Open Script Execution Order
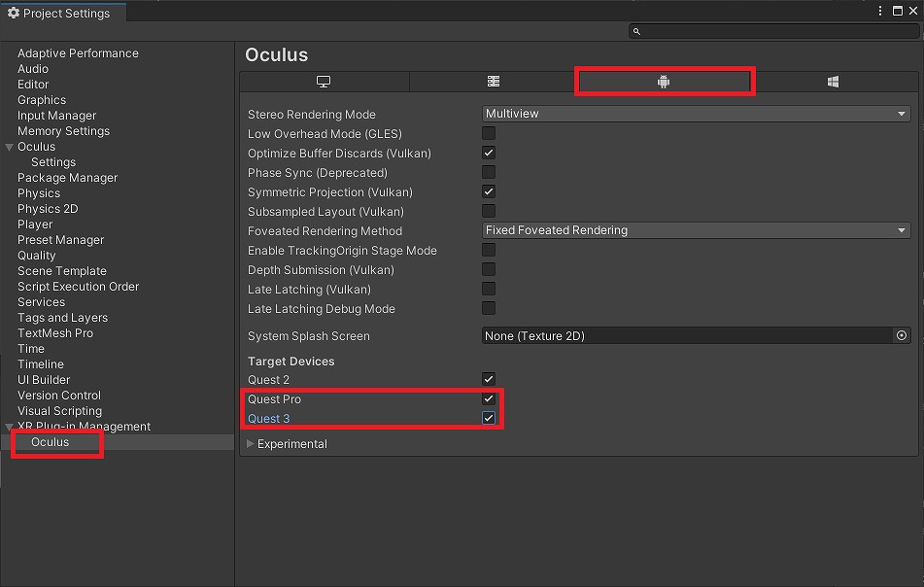This screenshot has width=924, height=587. pyautogui.click(x=79, y=287)
